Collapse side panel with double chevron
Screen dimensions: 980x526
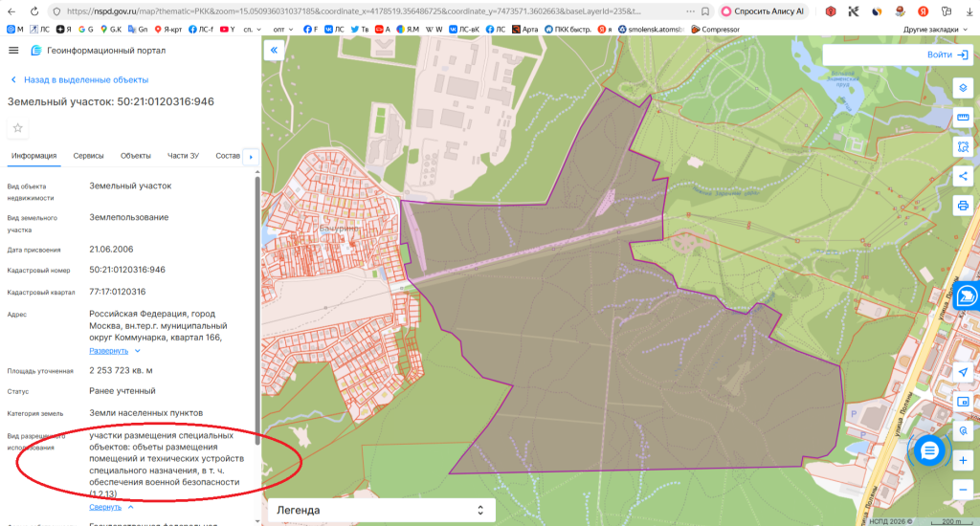pos(274,51)
